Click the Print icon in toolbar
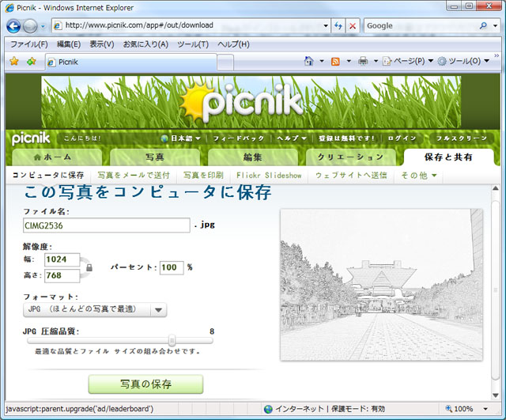The height and width of the screenshot is (420, 506). coord(363,61)
